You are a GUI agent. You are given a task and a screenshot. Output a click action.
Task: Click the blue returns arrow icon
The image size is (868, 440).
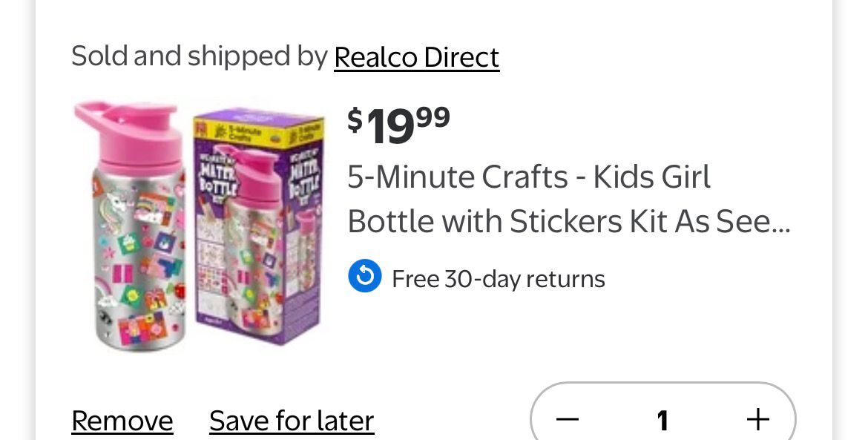point(364,278)
